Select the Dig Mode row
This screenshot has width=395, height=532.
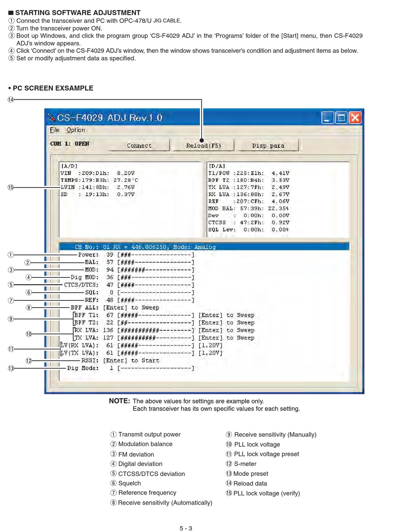131,368
